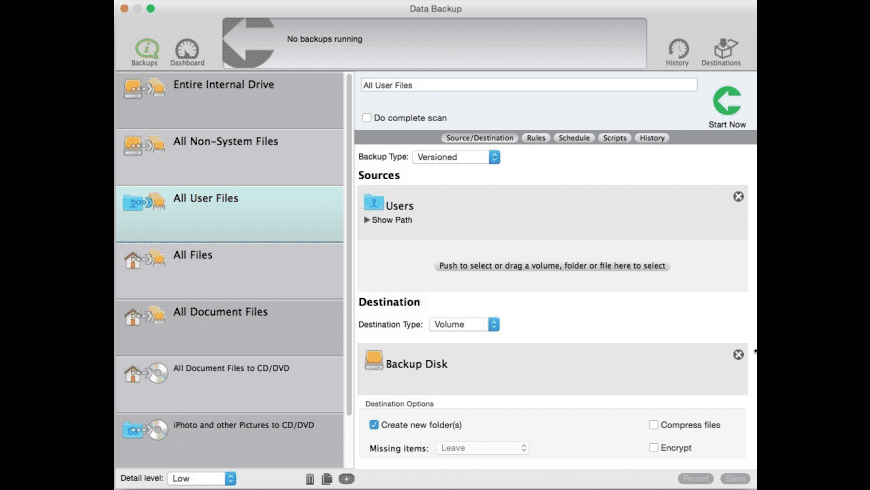Click Push to select source button
Image resolution: width=870 pixels, height=490 pixels.
(552, 266)
